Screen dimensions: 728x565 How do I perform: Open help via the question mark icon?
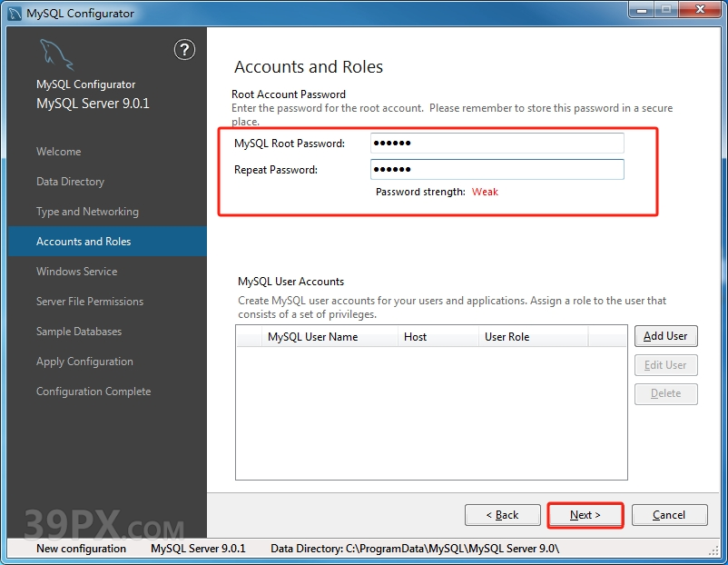coord(184,50)
